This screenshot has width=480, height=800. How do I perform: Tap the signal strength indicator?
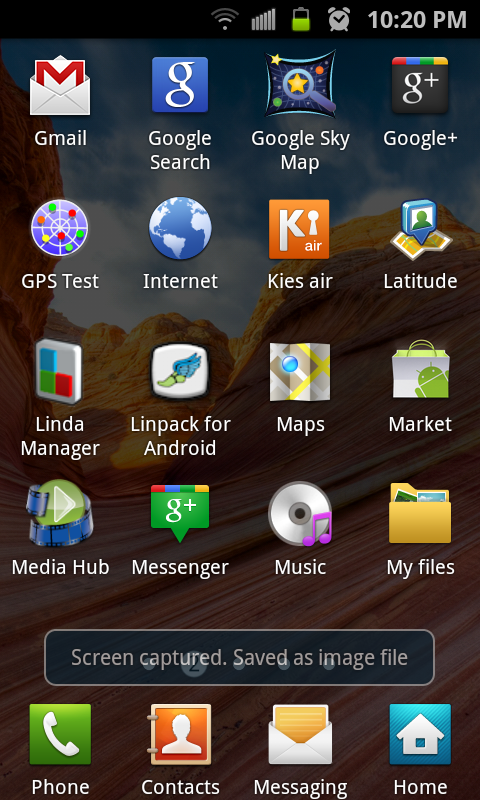tap(263, 20)
